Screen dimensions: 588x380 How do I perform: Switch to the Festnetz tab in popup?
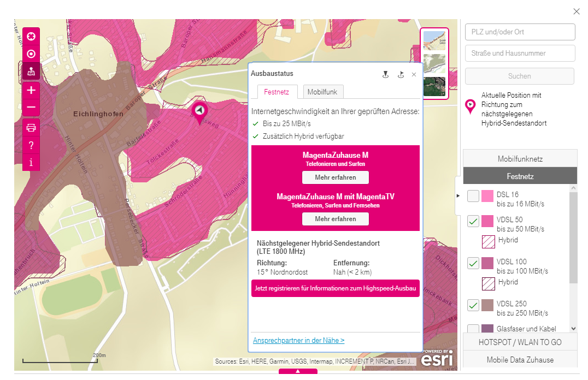(x=277, y=92)
